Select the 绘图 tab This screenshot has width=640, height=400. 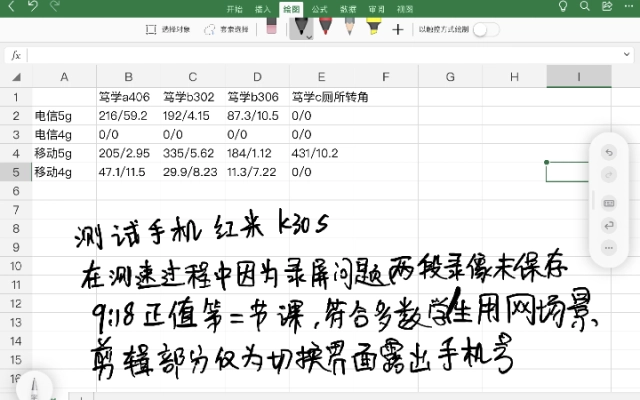point(291,9)
